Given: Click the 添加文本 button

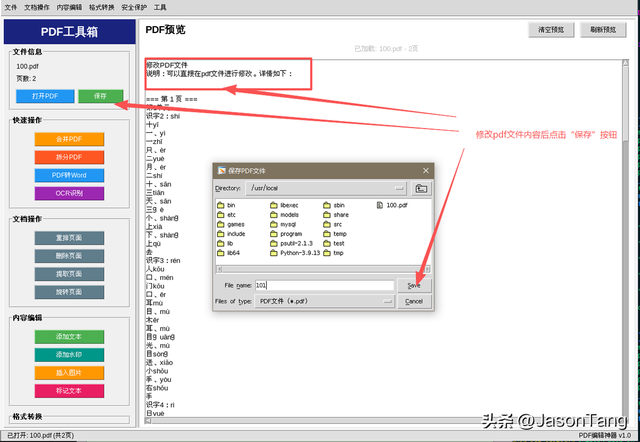Looking at the screenshot, I should click(x=69, y=337).
